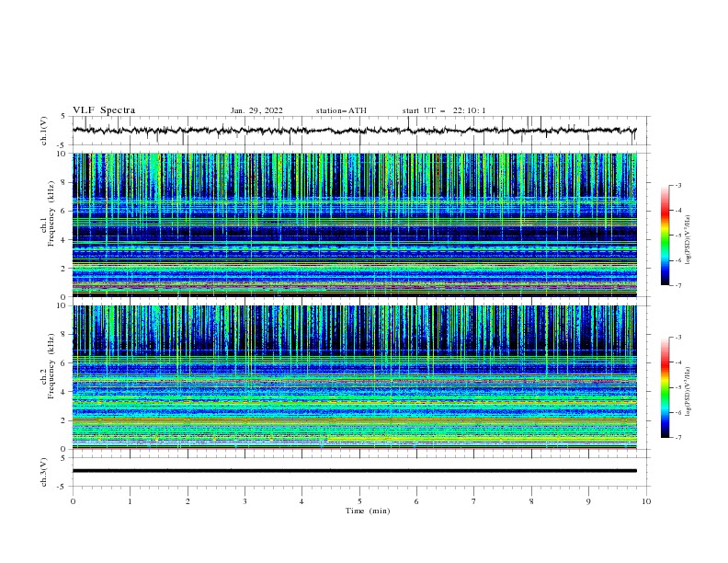The image size is (728, 563).
Task: Click time axis tick label '5'
Action: point(359,501)
